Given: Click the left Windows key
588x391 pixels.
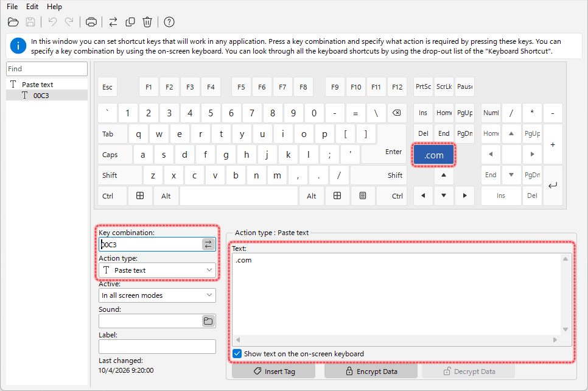Looking at the screenshot, I should [x=140, y=196].
